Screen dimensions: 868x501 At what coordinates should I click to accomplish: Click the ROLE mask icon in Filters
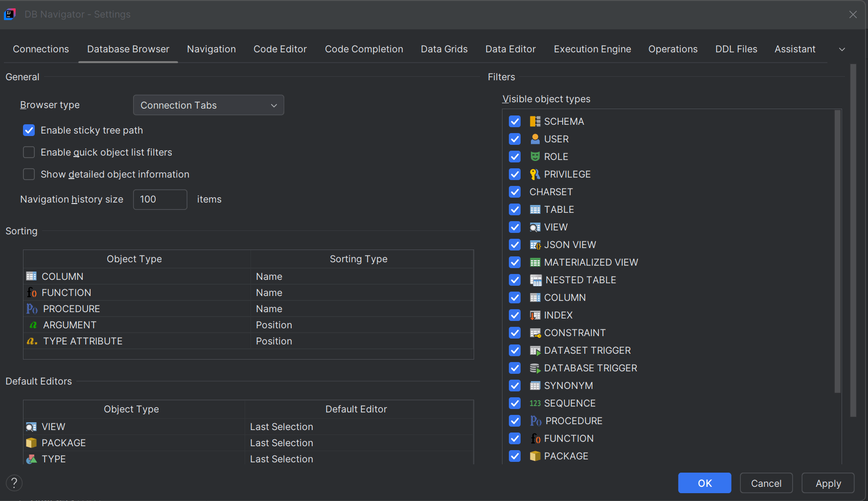pyautogui.click(x=534, y=156)
